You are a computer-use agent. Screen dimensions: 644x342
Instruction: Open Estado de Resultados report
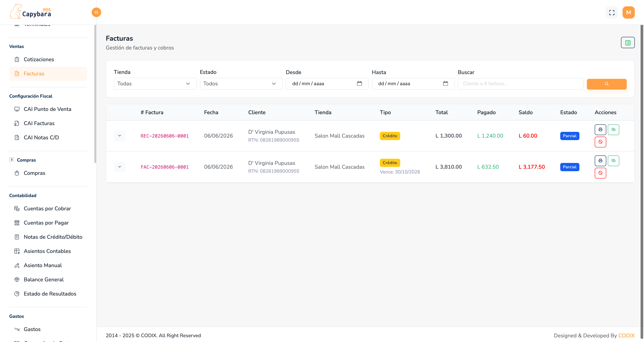(x=48, y=294)
